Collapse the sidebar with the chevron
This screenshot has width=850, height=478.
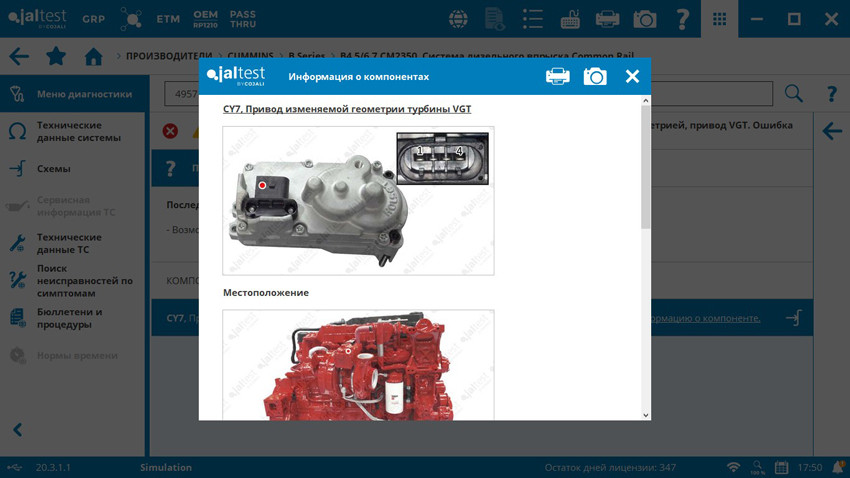coord(18,430)
